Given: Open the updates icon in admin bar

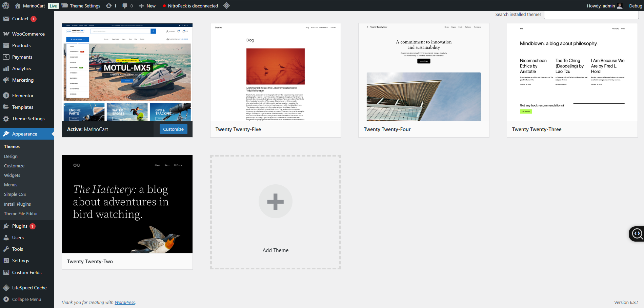Looking at the screenshot, I should (x=109, y=6).
